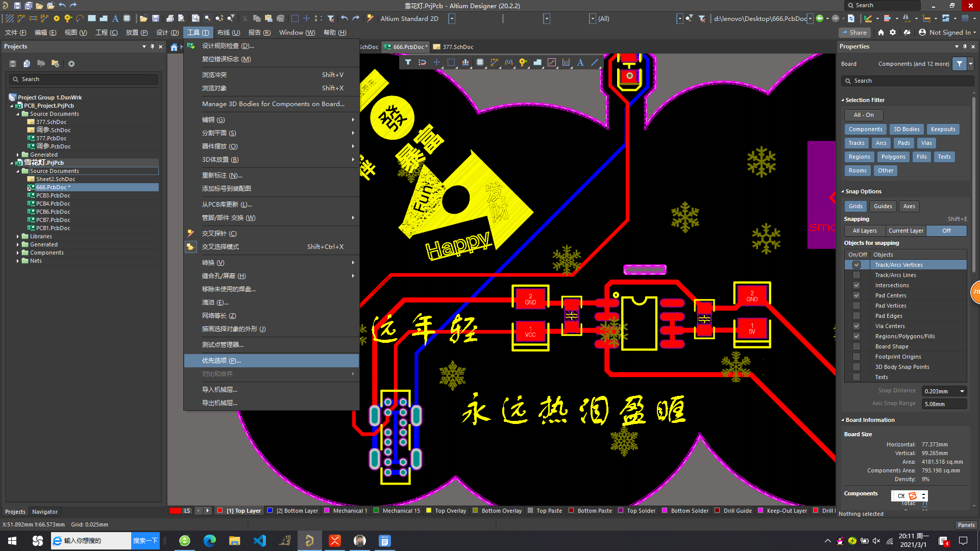This screenshot has width=980, height=551.
Task: Open the Snap Distance dropdown
Action: click(962, 391)
